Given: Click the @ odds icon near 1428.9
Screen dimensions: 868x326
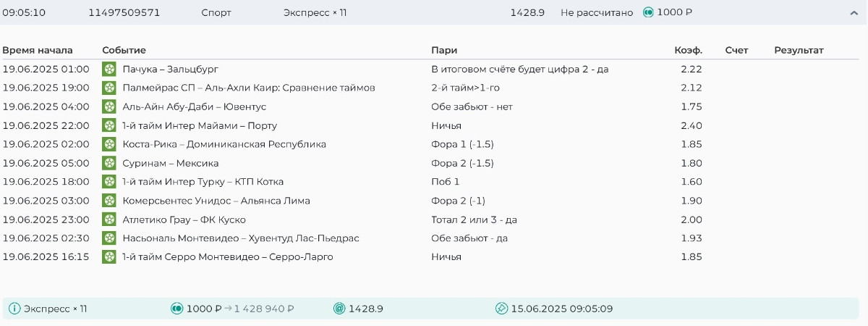Looking at the screenshot, I should 339,309.
